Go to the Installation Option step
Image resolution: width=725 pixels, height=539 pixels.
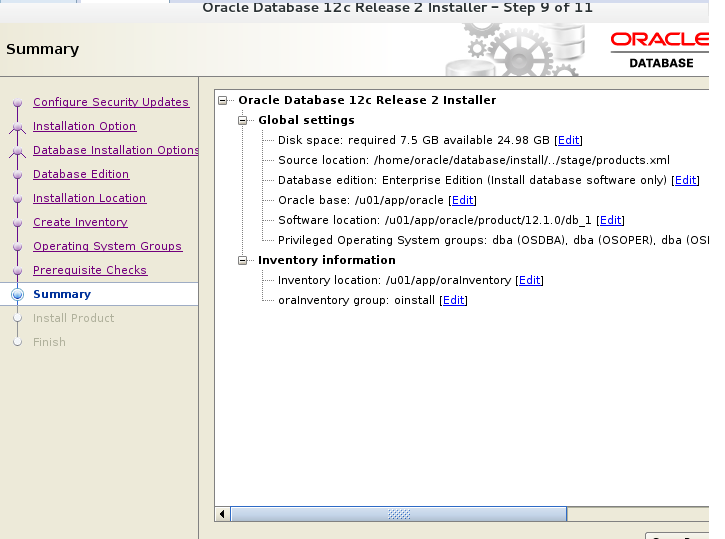[x=85, y=126]
